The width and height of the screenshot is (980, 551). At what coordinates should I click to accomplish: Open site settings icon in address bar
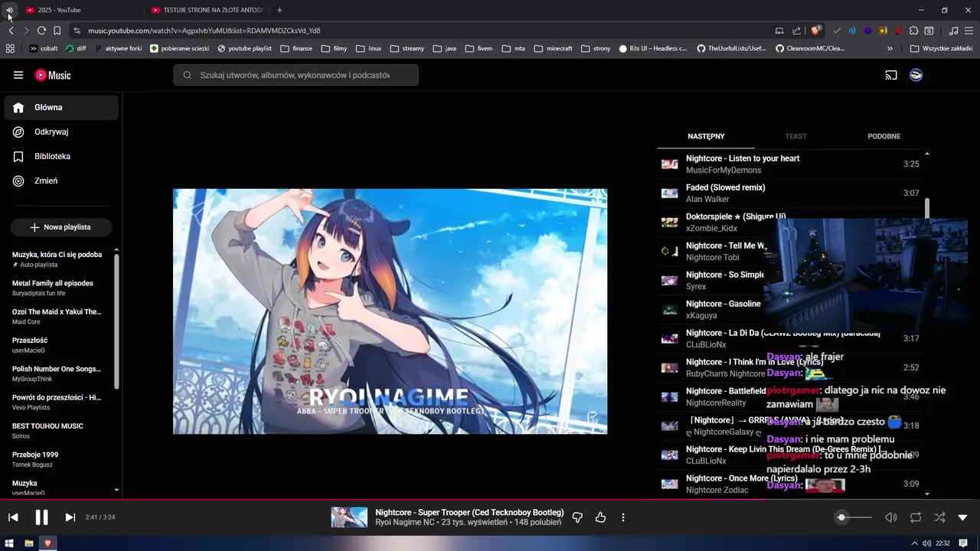pyautogui.click(x=77, y=31)
